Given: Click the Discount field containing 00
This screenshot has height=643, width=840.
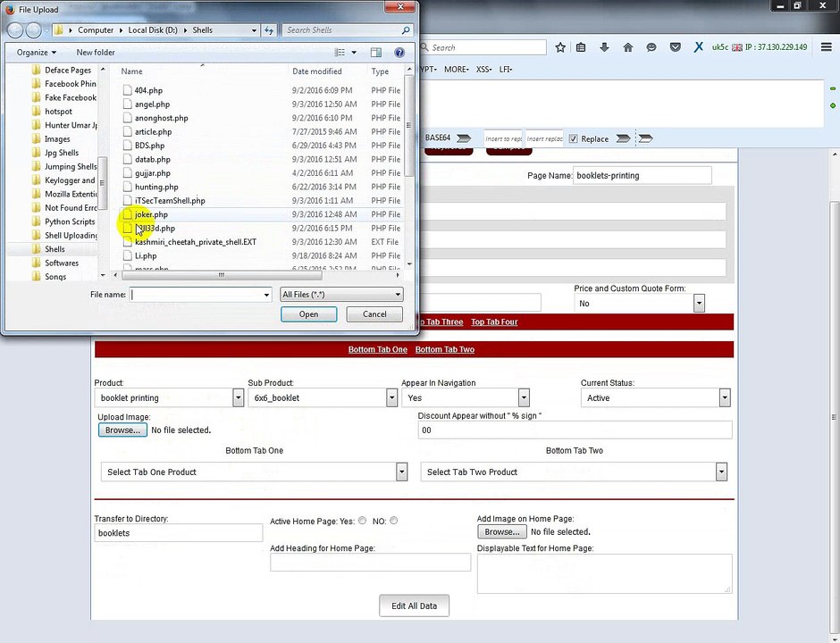Looking at the screenshot, I should (575, 430).
